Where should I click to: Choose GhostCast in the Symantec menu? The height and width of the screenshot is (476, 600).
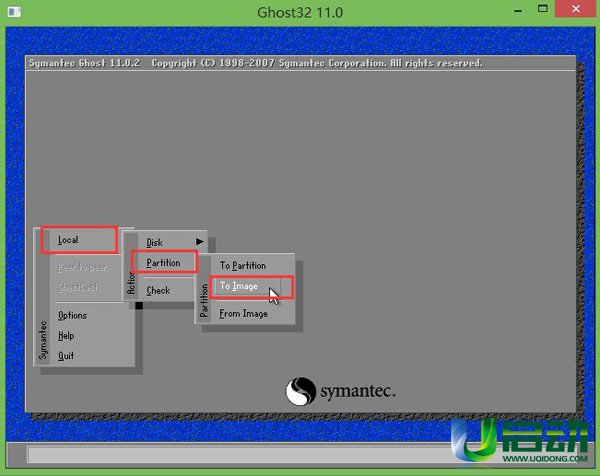coord(78,287)
